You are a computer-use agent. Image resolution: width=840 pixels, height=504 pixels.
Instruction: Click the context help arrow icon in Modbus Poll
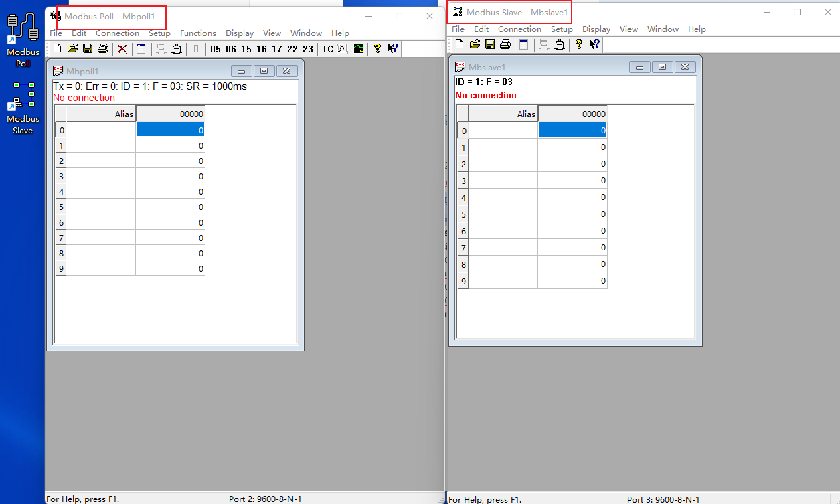(x=393, y=48)
